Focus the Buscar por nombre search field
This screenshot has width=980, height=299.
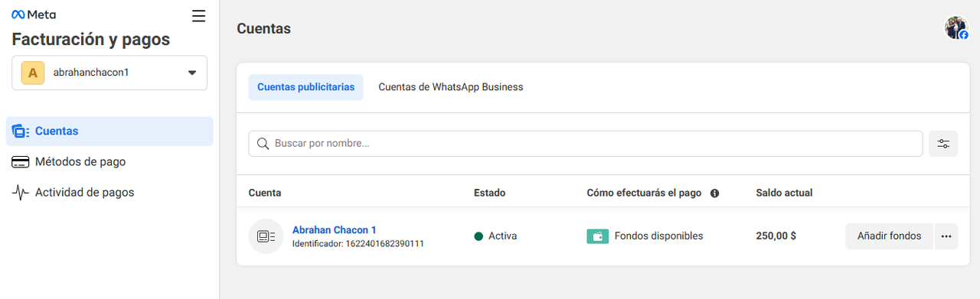point(586,143)
